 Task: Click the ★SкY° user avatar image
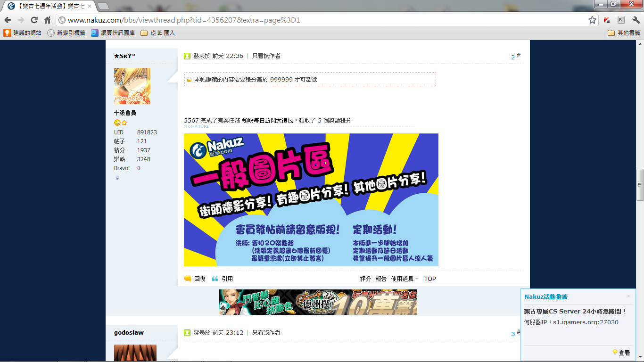point(132,86)
